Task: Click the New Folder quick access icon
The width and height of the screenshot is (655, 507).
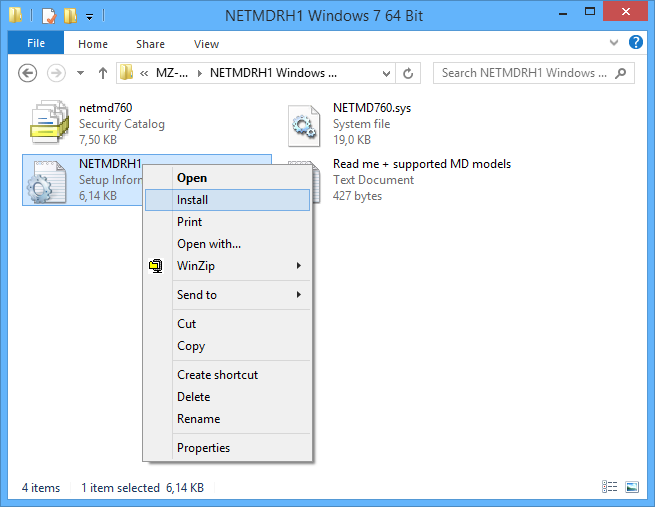Action: pos(69,16)
